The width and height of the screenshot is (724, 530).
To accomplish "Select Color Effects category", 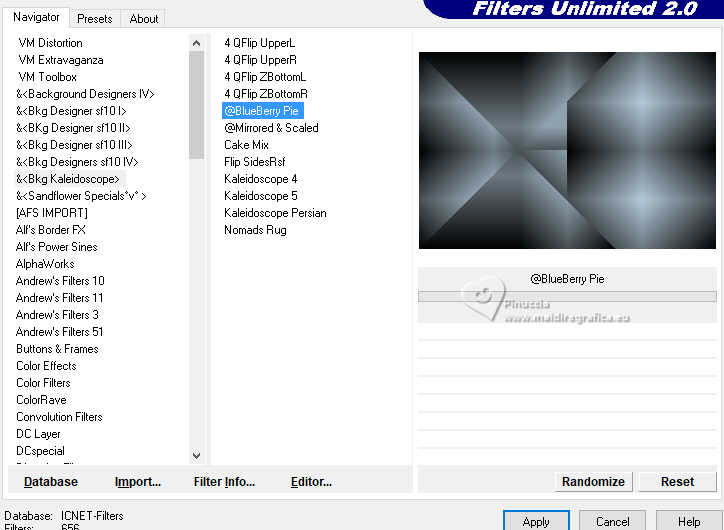I will click(x=46, y=366).
